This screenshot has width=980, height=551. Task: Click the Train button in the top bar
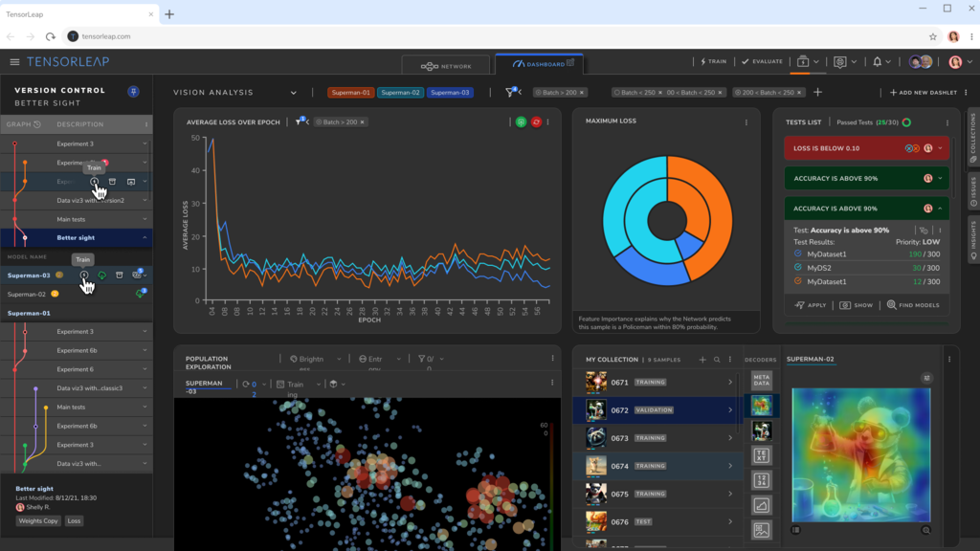coord(713,62)
